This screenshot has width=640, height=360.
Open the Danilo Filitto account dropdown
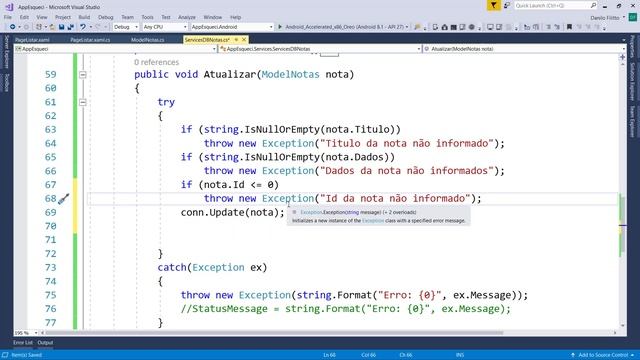[607, 18]
